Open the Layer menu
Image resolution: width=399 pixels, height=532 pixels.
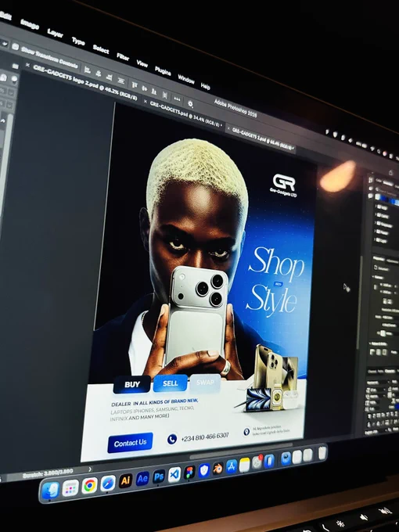pos(55,33)
